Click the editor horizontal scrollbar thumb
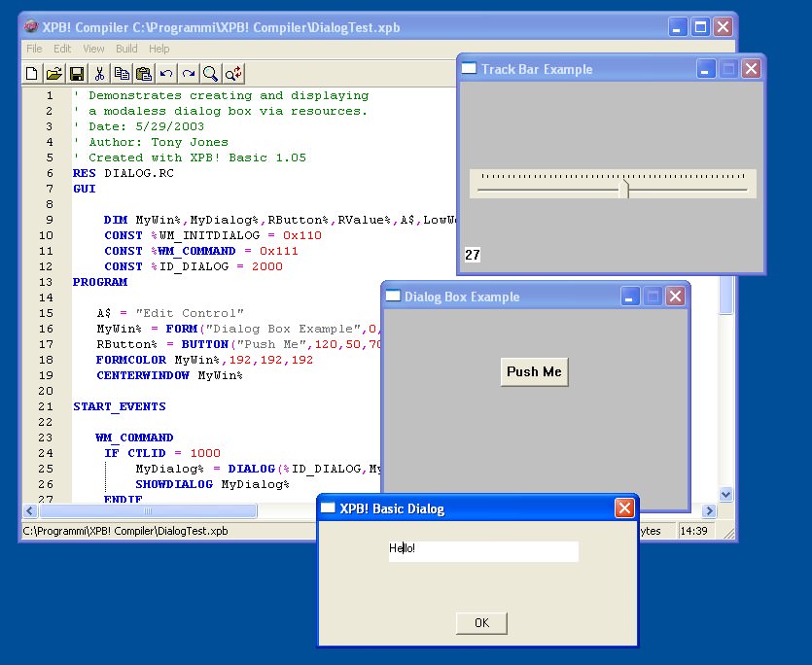812x665 pixels. 148,510
